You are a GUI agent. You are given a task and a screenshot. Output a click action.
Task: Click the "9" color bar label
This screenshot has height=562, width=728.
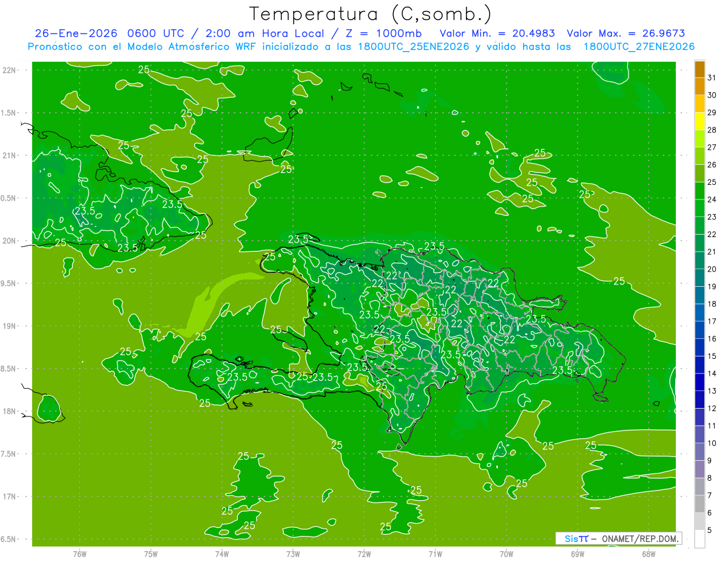coord(710,461)
